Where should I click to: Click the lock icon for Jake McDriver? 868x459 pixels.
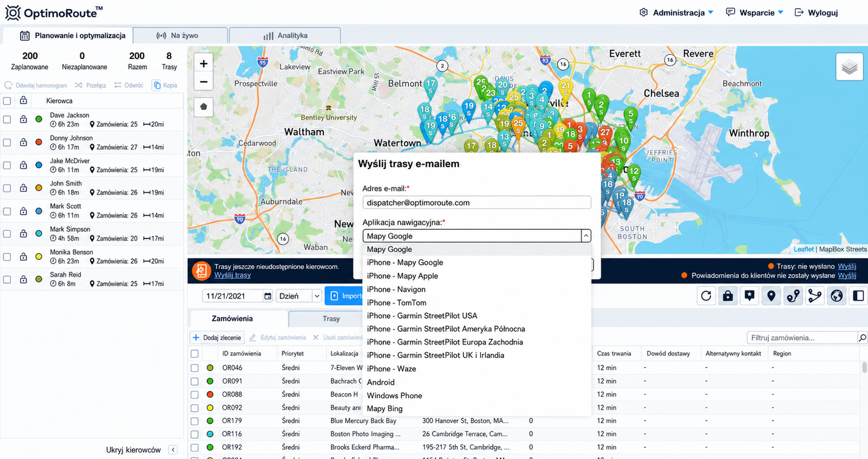pos(23,165)
